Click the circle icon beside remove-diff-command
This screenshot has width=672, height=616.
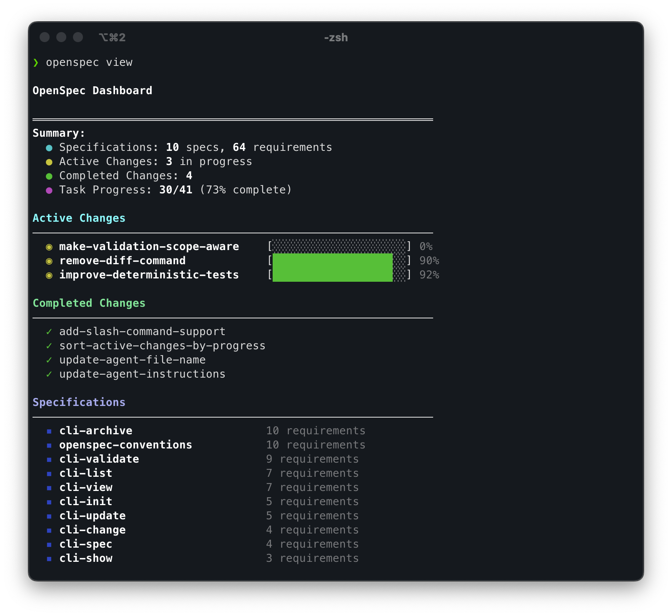[50, 261]
